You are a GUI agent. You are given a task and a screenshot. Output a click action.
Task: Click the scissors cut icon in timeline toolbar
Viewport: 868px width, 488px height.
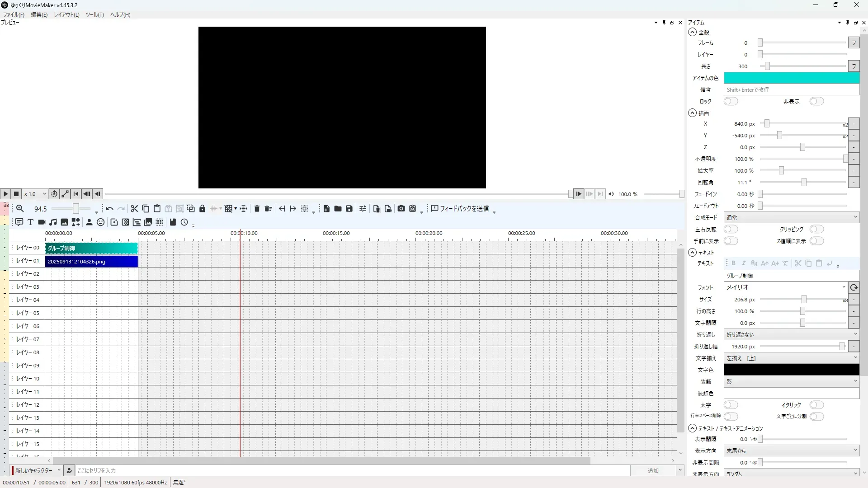coord(134,209)
